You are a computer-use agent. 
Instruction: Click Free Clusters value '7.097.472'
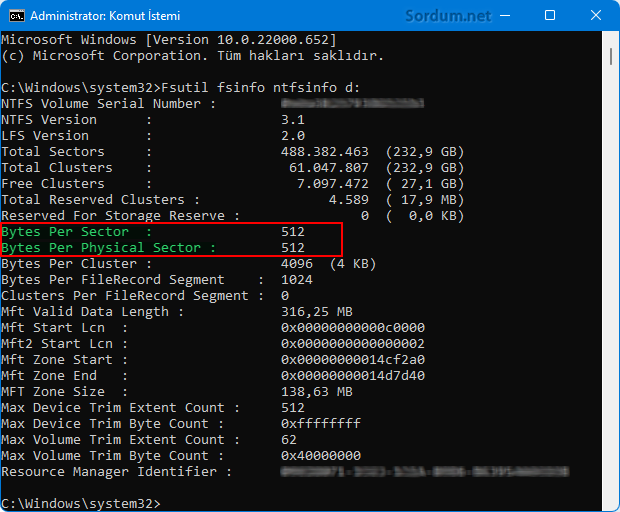(333, 184)
